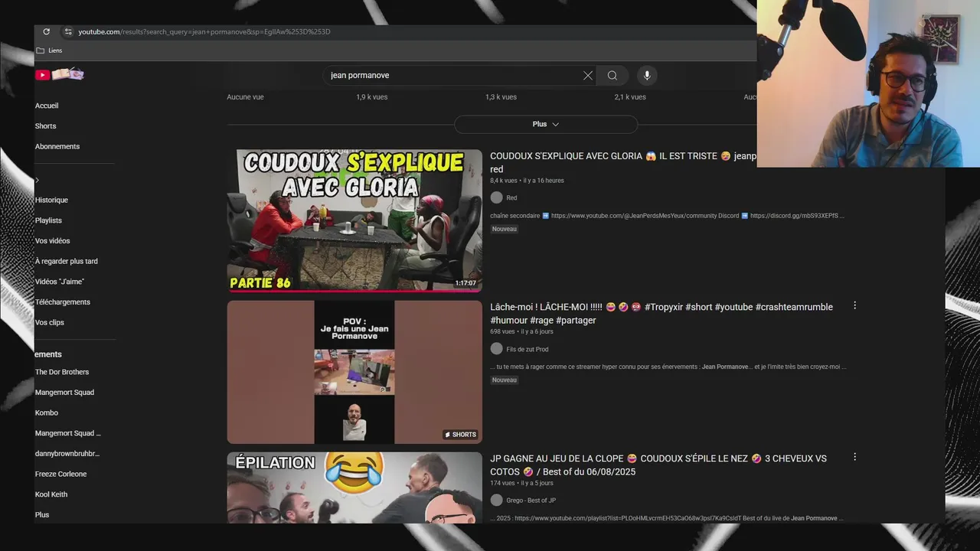Open Historique in sidebar
This screenshot has width=980, height=551.
pos(51,200)
